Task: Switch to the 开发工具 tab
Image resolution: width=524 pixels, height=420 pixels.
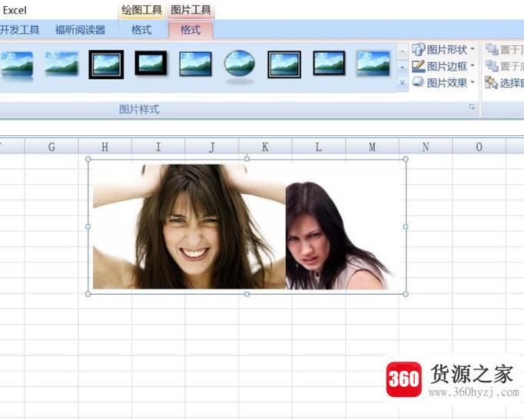Action: (x=20, y=30)
